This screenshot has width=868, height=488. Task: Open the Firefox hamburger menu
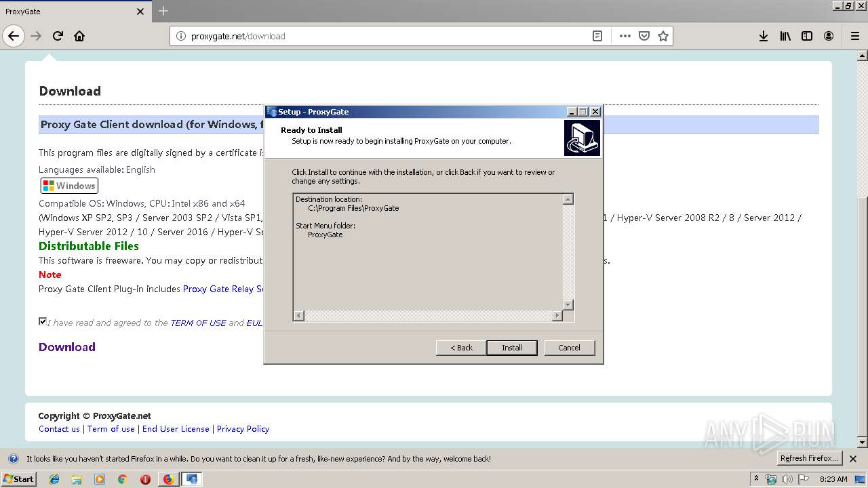tap(855, 36)
